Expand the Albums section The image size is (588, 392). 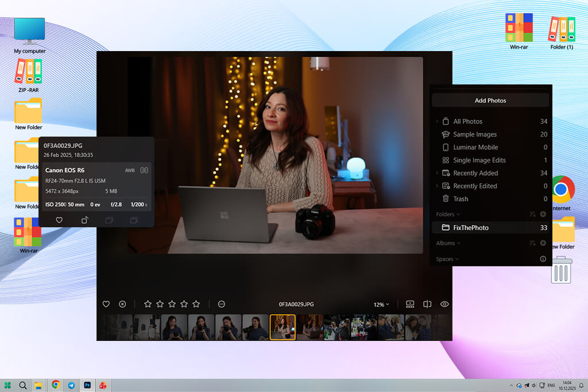(x=448, y=243)
